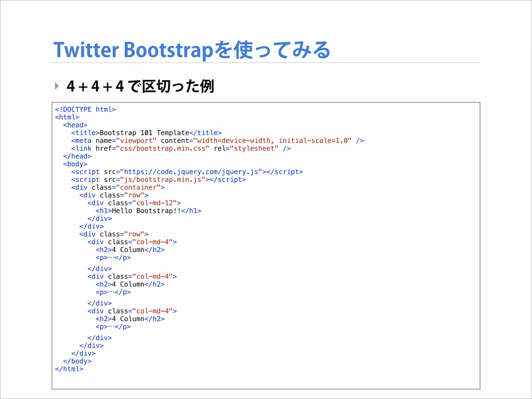Click the opening '<body>' tag line
Image resolution: width=532 pixels, height=399 pixels.
click(x=75, y=164)
